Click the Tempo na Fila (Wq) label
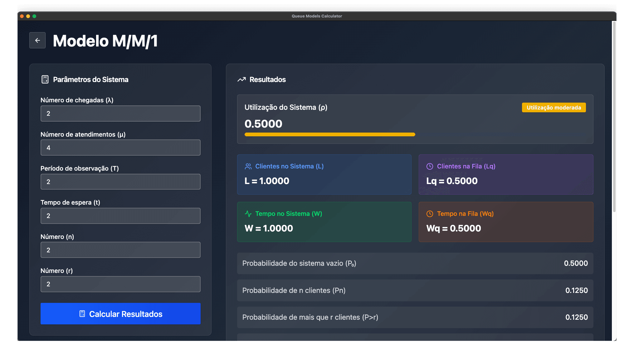634x364 pixels. (x=465, y=214)
